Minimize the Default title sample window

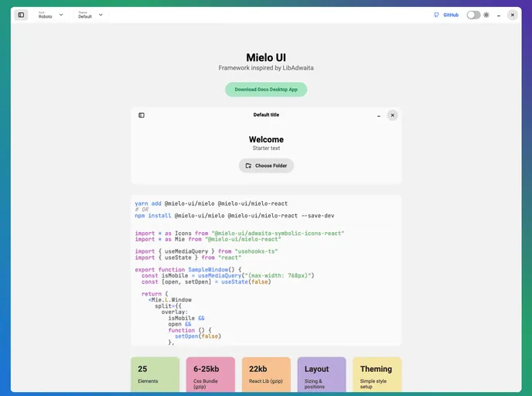pos(379,116)
